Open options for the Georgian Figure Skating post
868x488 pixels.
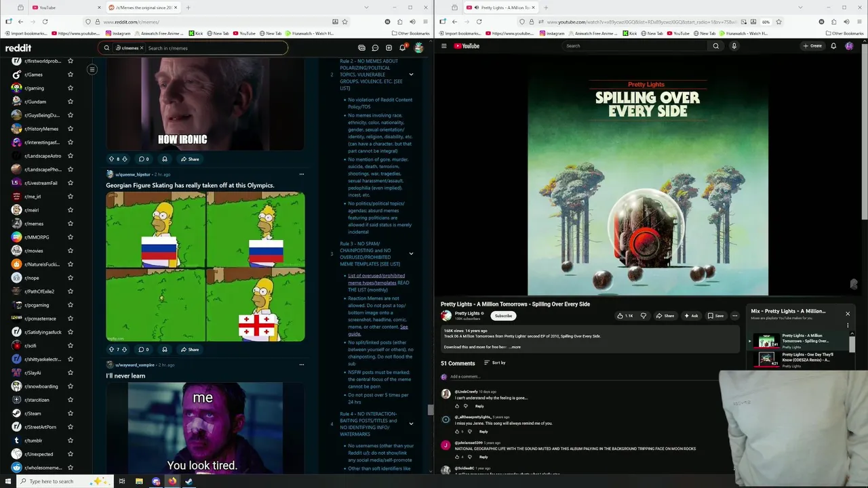click(x=302, y=174)
